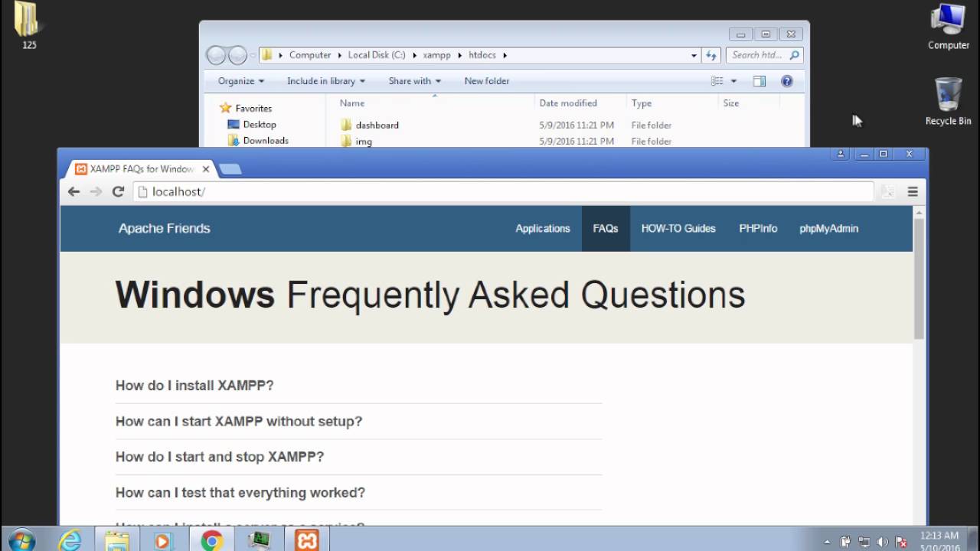Viewport: 980px width, 551px height.
Task: Open the XAMPP control panel taskbar icon
Action: (x=307, y=540)
